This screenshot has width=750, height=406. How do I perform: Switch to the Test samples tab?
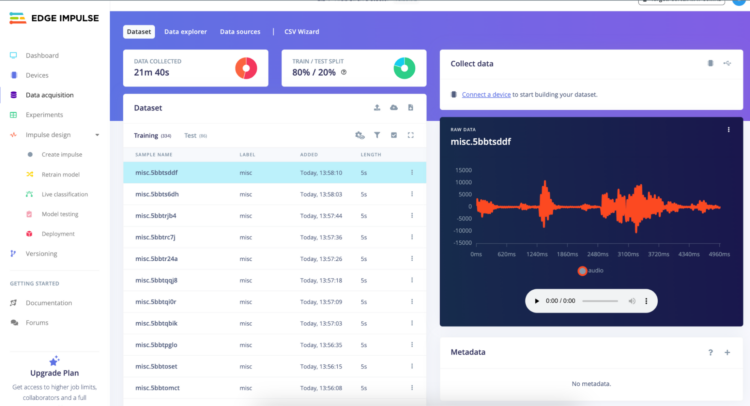click(190, 135)
